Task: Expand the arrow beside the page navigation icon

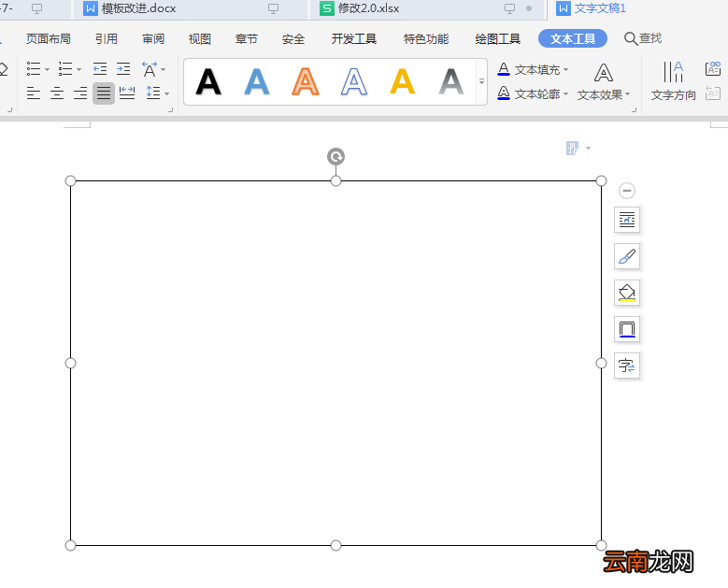Action: click(588, 148)
